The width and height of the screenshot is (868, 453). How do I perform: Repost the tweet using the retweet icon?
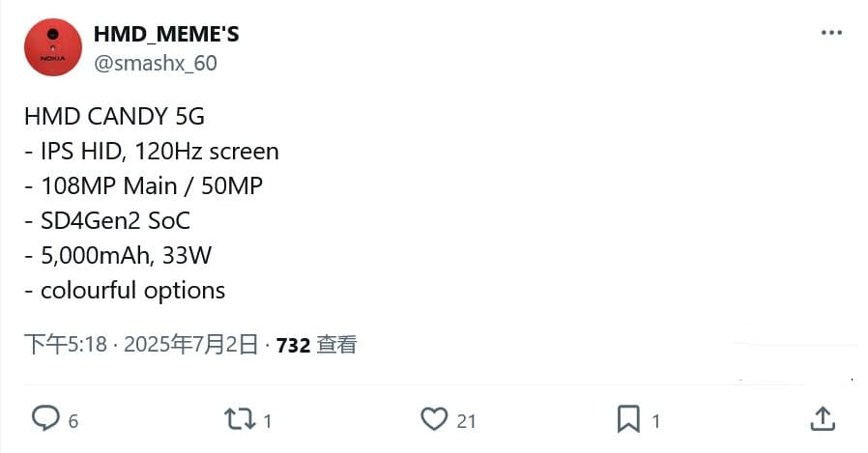point(238,418)
